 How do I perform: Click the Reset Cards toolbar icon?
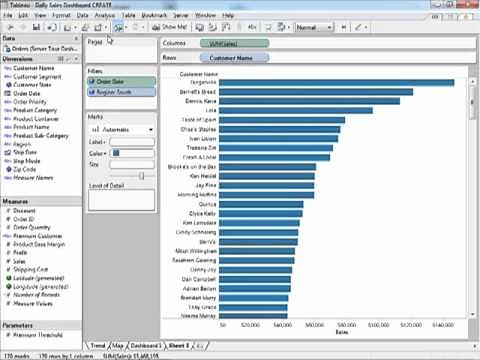click(282, 27)
